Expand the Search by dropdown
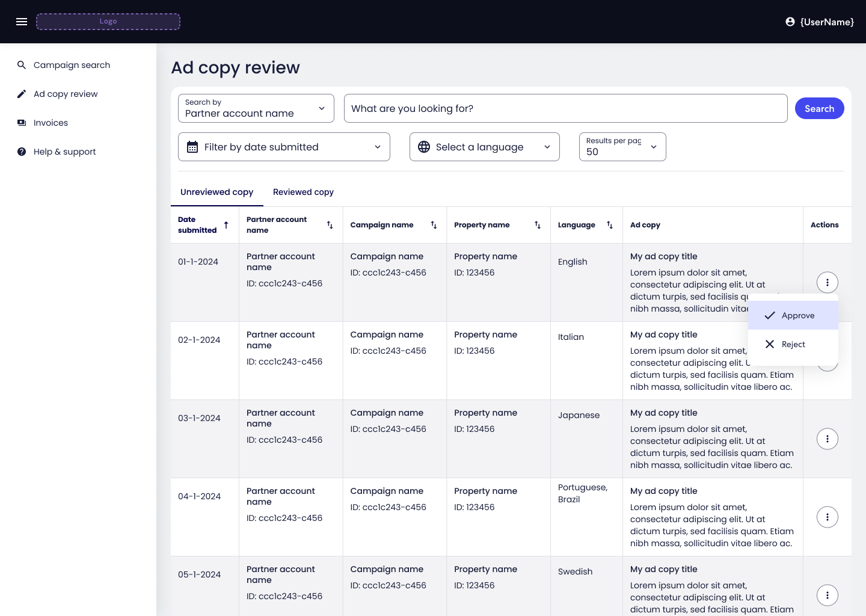 [x=321, y=108]
